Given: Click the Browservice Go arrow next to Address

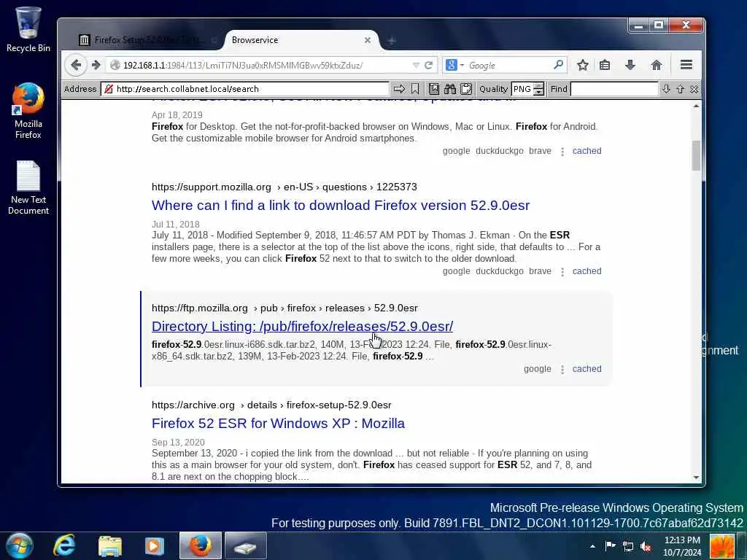Looking at the screenshot, I should [399, 89].
